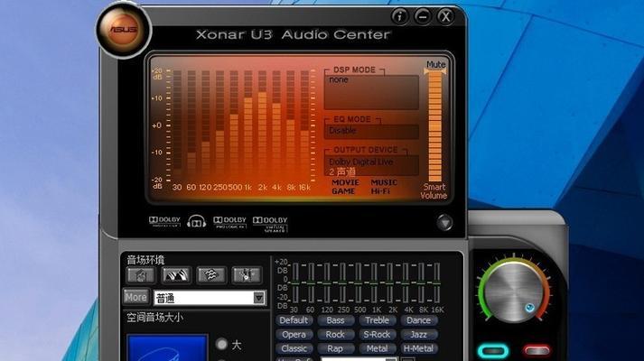Viewport: 644px width, 361px height.
Task: Select the first sound environment icon
Action: (x=141, y=275)
